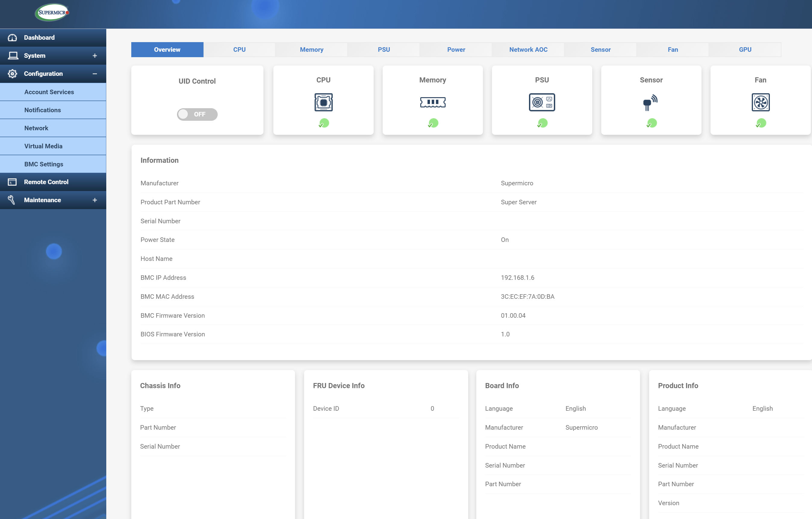This screenshot has width=812, height=519.
Task: Click the Memory module icon
Action: point(432,102)
